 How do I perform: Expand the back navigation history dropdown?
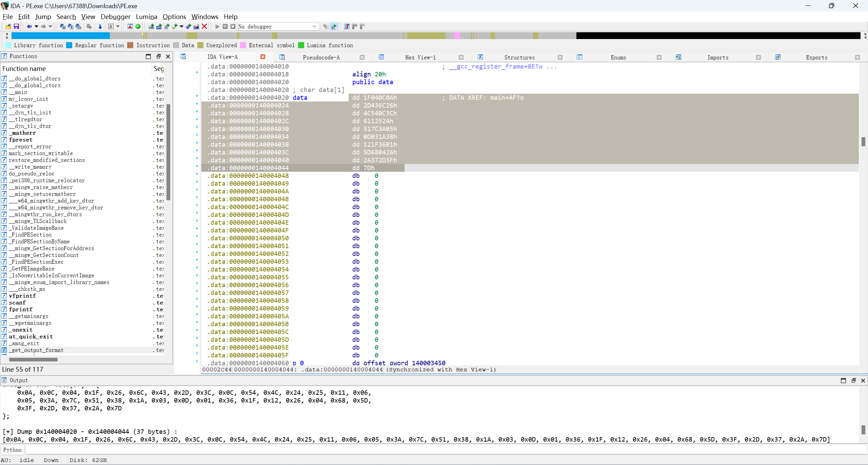[x=36, y=26]
